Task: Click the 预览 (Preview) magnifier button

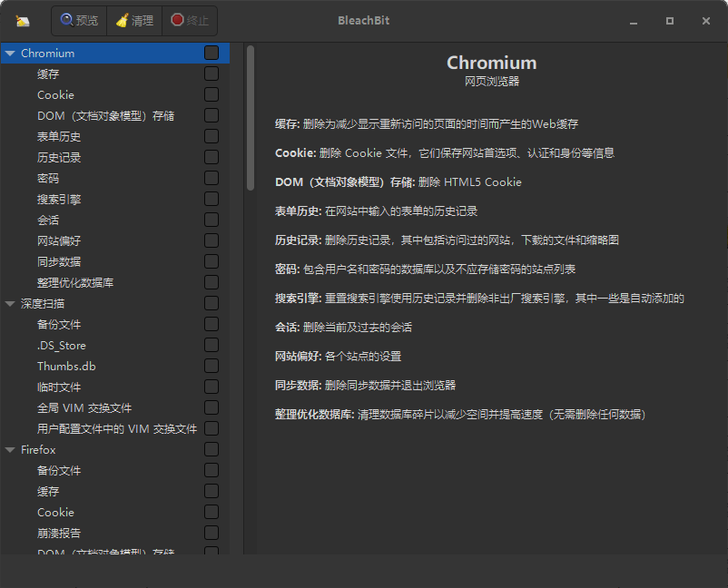Action: coord(79,20)
